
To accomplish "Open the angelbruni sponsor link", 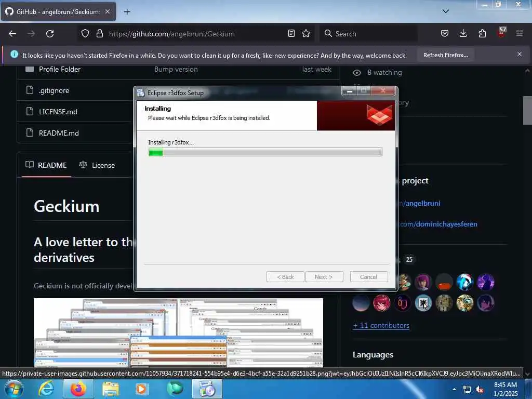I will point(420,203).
